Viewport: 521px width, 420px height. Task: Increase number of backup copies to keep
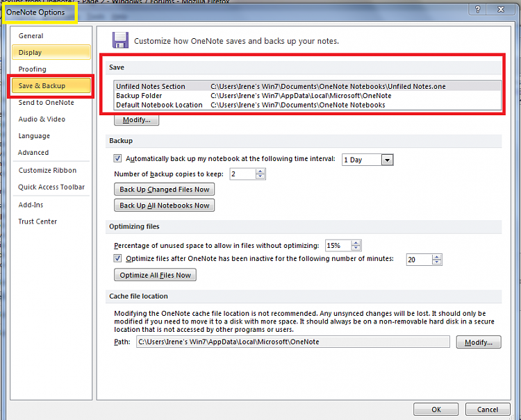(x=260, y=171)
